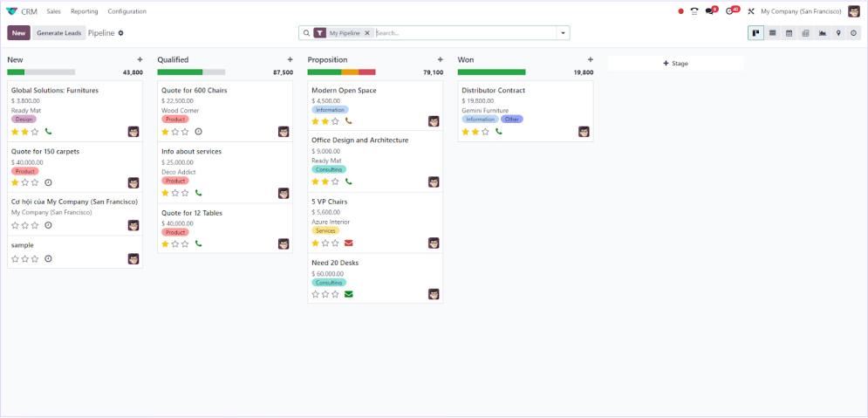The image size is (868, 418).
Task: Set third priority star on Global Solutions: Furnitures
Action: click(x=35, y=132)
